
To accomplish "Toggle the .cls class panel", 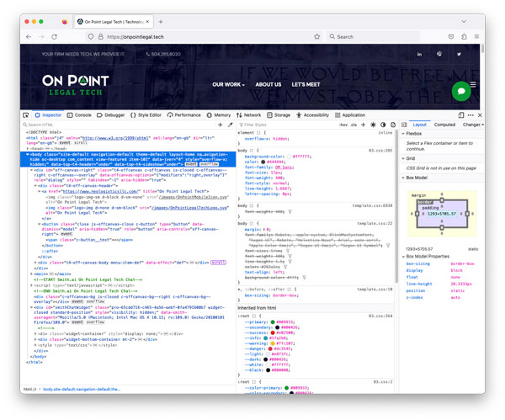I will tap(354, 124).
